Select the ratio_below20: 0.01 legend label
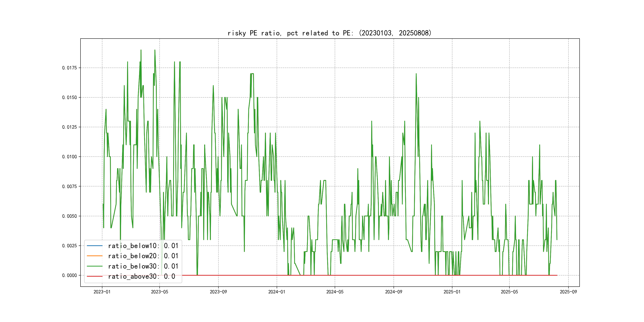 coord(143,256)
